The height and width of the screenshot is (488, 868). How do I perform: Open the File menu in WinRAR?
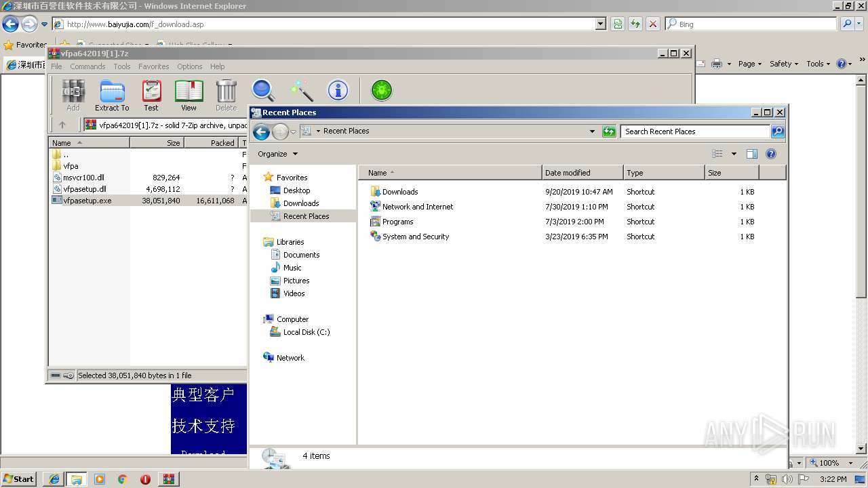[x=56, y=66]
